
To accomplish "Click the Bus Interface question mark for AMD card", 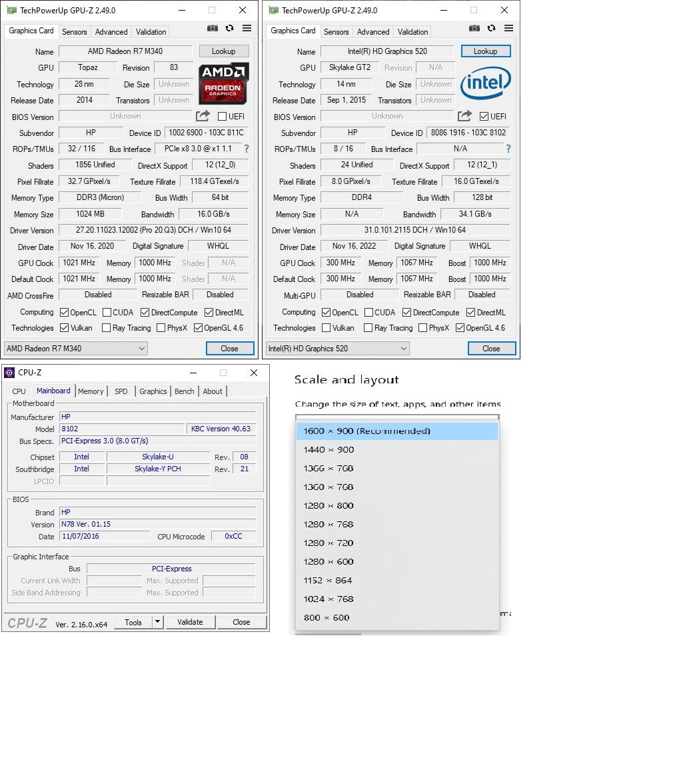I will coord(247,149).
